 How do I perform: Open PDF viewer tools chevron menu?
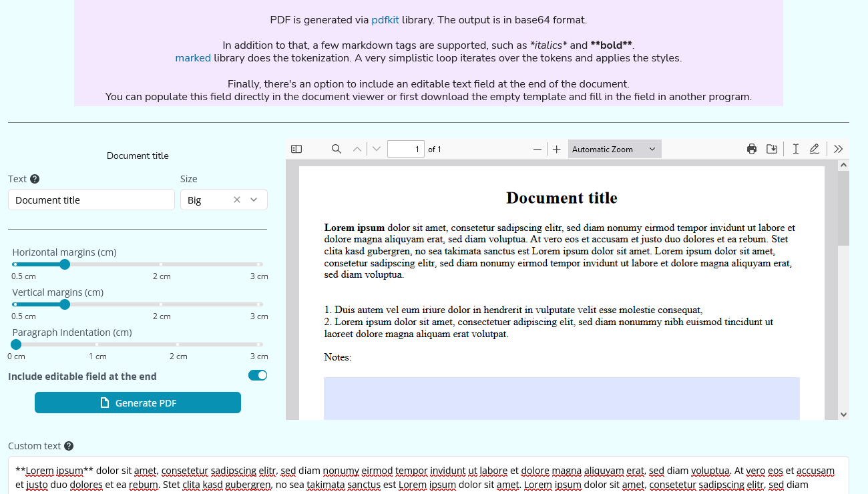pos(839,149)
